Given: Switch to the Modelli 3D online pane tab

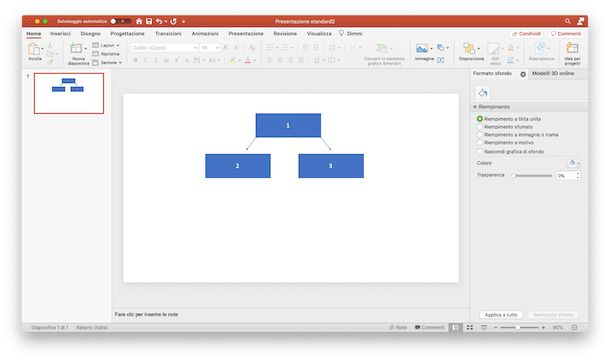Looking at the screenshot, I should click(x=553, y=74).
